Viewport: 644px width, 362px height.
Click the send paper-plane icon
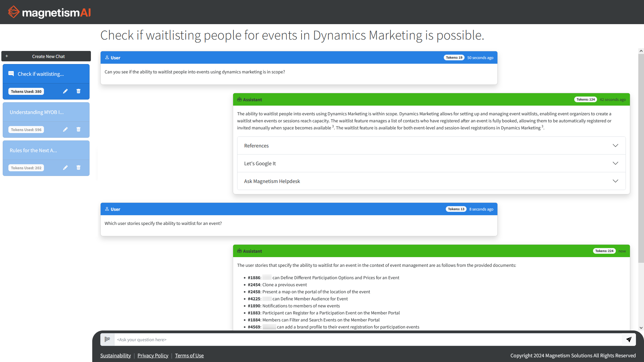point(629,340)
